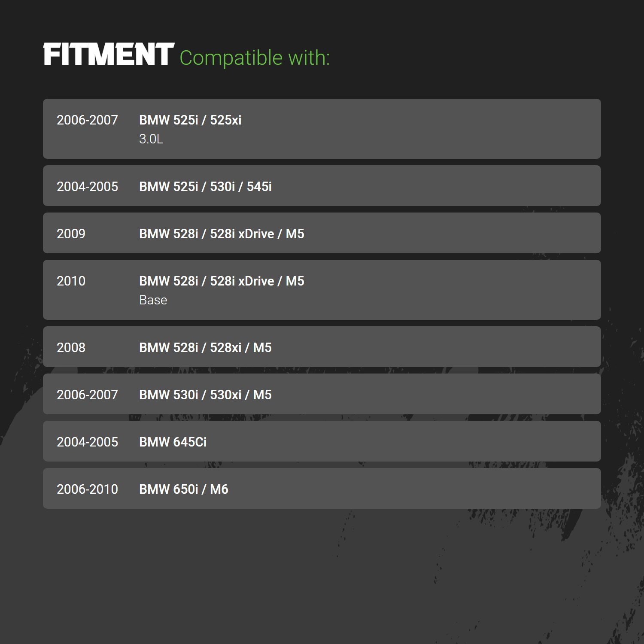
Task: Click the 2006-2010 year label
Action: click(x=87, y=489)
